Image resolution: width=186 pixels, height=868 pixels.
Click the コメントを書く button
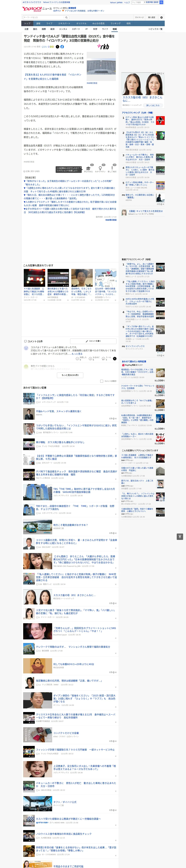(x=93, y=341)
